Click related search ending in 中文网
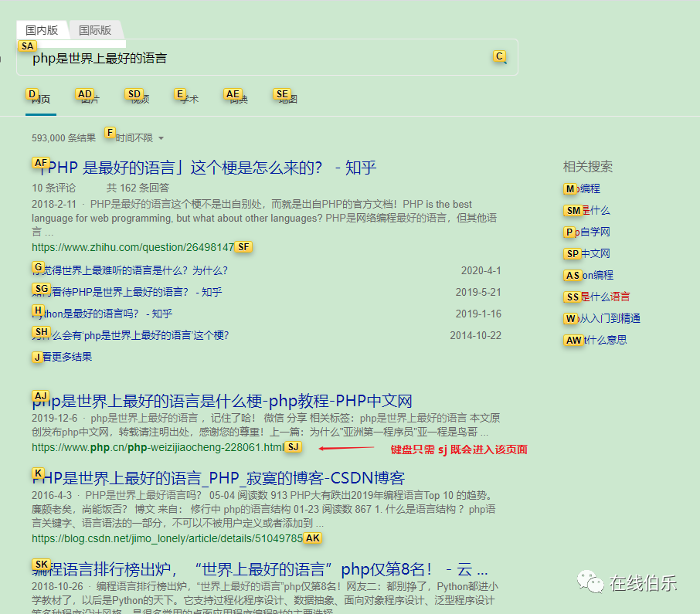700x614 pixels. coord(586,253)
